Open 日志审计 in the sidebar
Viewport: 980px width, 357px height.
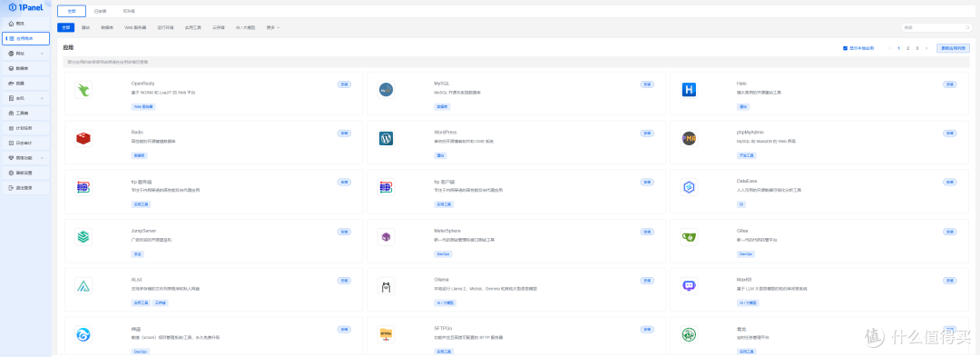25,144
